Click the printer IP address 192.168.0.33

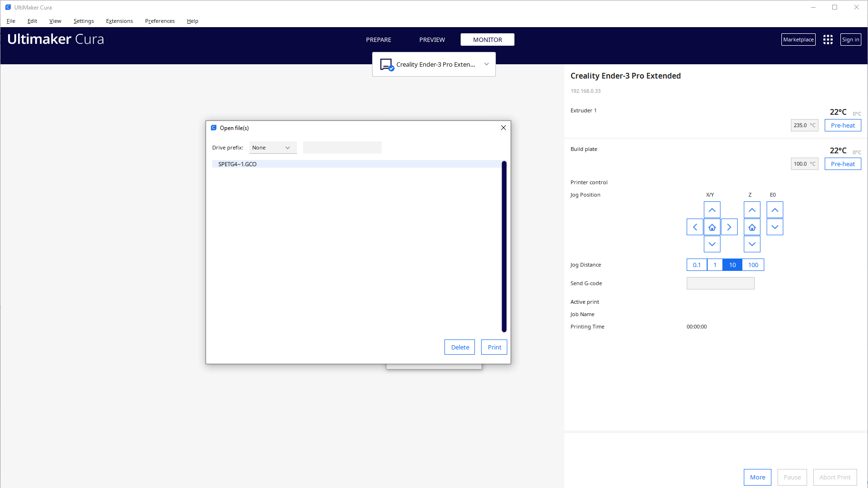pyautogui.click(x=585, y=91)
